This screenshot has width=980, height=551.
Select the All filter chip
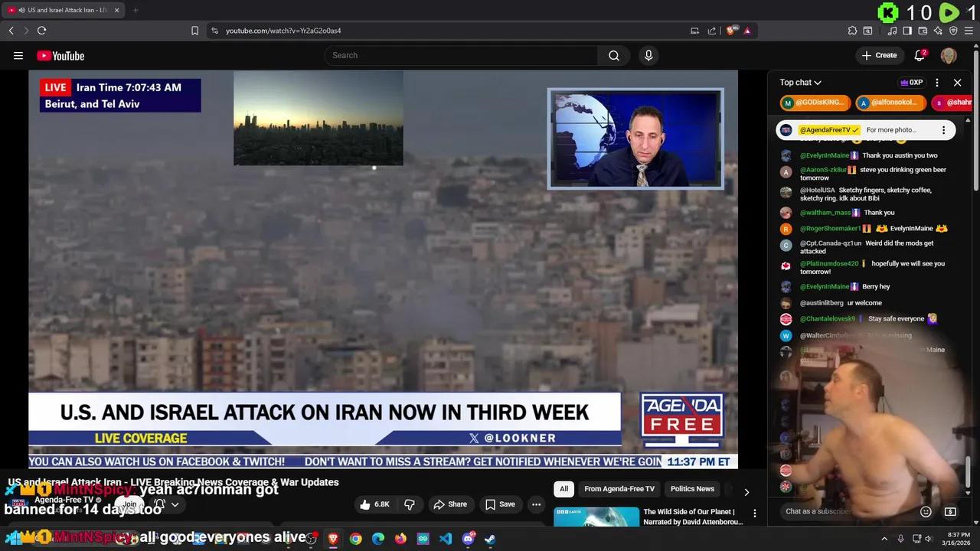point(563,489)
